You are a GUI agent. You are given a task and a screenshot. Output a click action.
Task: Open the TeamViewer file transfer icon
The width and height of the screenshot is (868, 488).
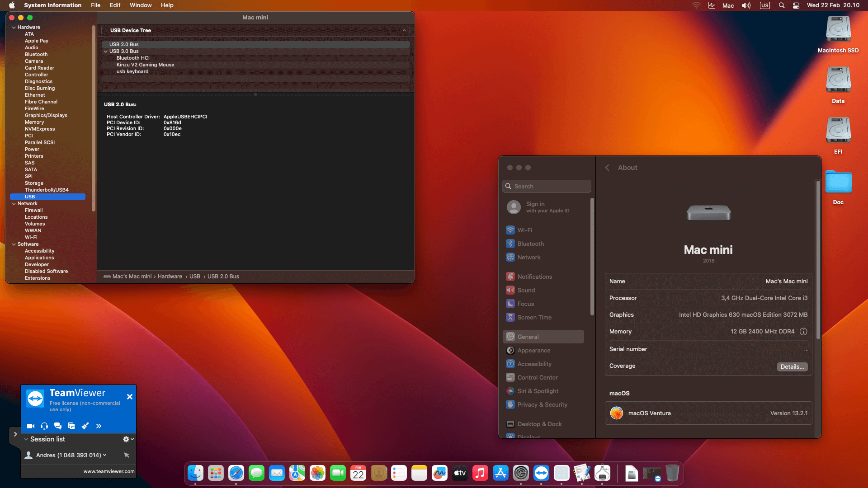click(x=71, y=426)
